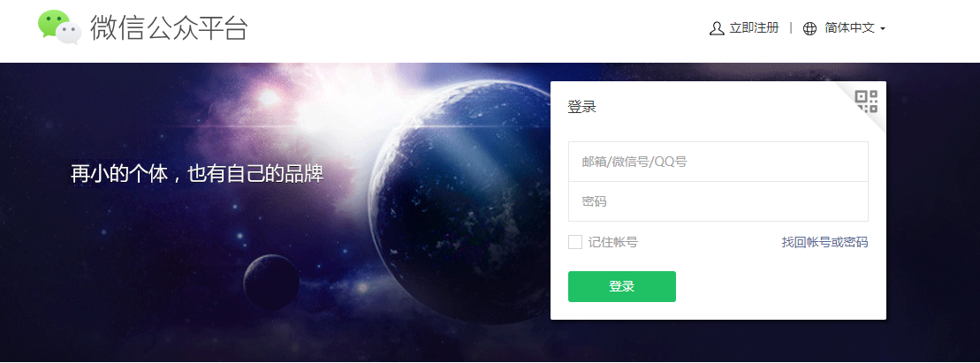This screenshot has width=980, height=363.
Task: Click the 登录 heading in the login card
Action: 581,107
